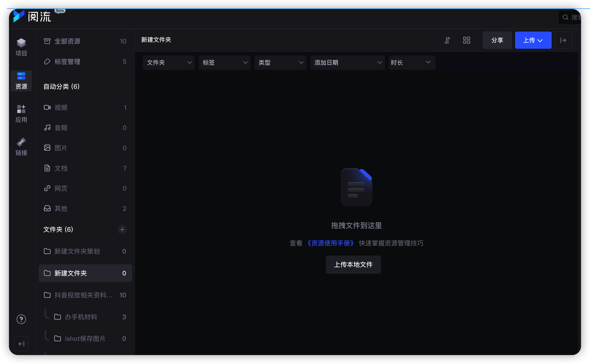Expand right panel arrow icon
Viewport: 590px width, 364px height.
(x=563, y=40)
